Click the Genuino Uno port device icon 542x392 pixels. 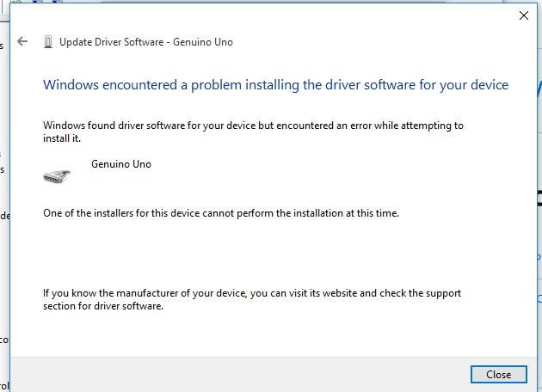coord(57,175)
